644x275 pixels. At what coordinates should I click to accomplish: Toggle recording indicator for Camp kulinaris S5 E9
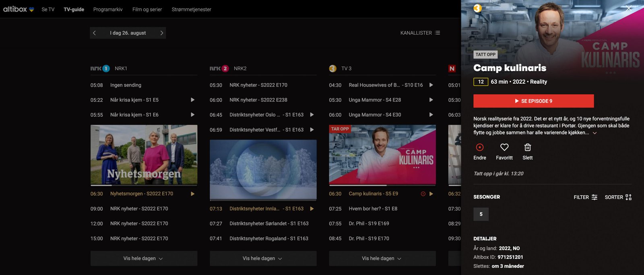pyautogui.click(x=423, y=194)
